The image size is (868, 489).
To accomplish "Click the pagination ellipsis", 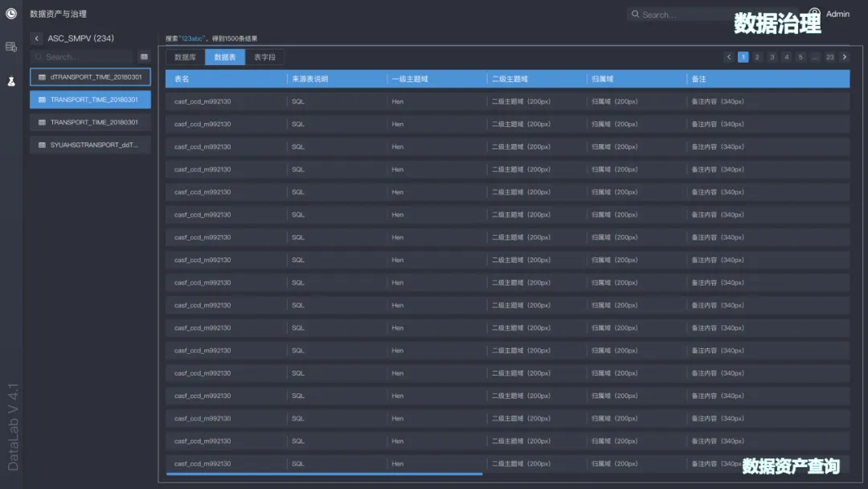I will pos(815,57).
